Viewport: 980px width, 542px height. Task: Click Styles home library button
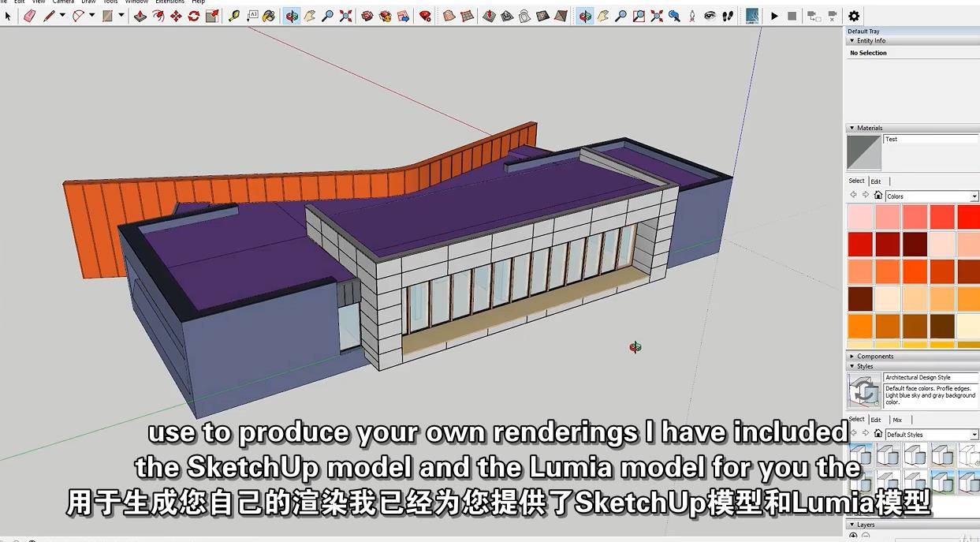pyautogui.click(x=878, y=433)
